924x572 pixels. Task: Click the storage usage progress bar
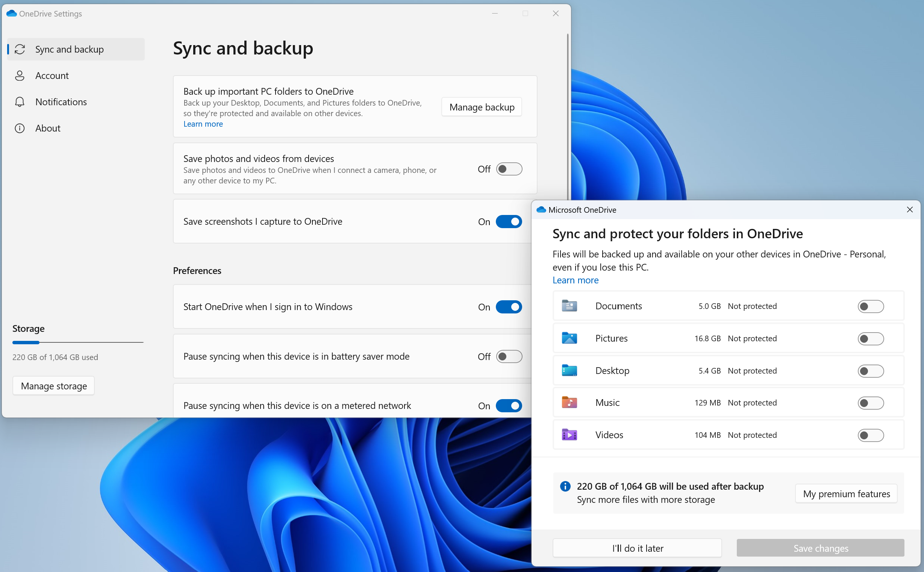(78, 342)
